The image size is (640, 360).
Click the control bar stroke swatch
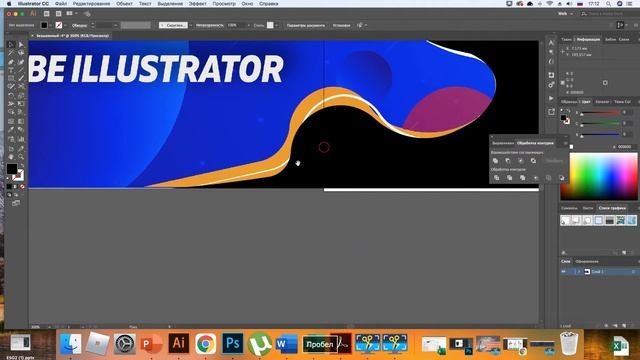click(59, 25)
